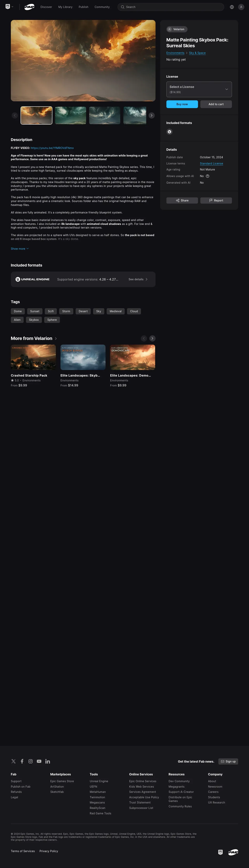Select the third swirling cloud thumbnail
Viewport: 249px width, 868px height.
click(x=105, y=115)
